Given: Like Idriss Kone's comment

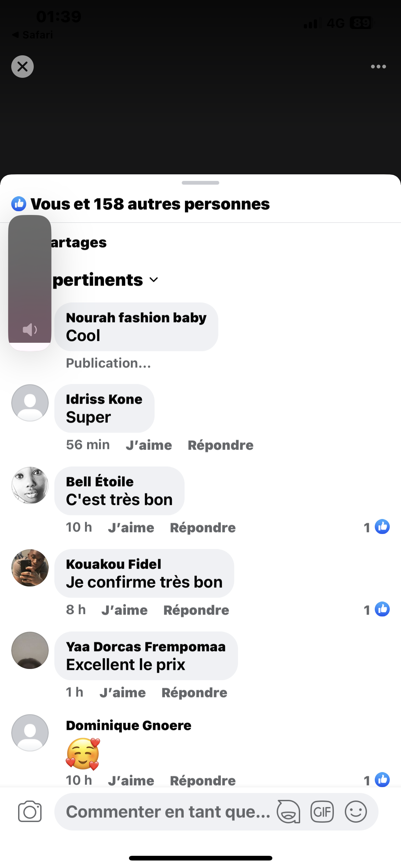Looking at the screenshot, I should (149, 445).
